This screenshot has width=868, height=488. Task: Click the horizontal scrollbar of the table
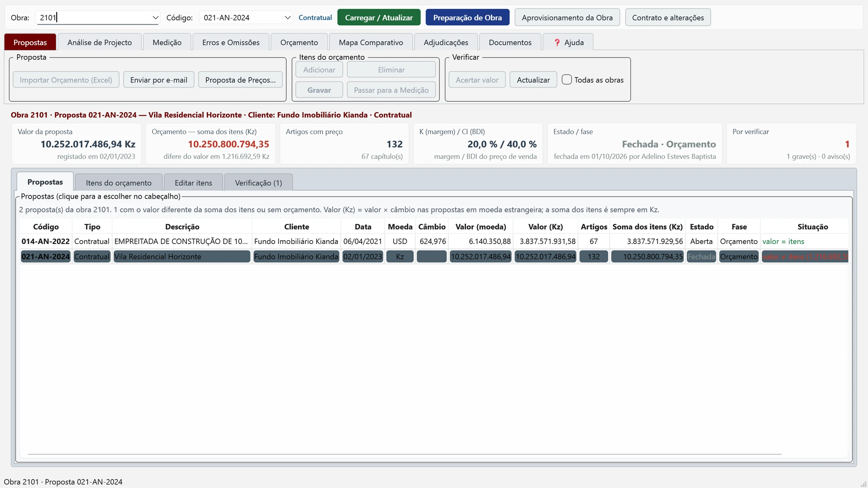pos(405,454)
